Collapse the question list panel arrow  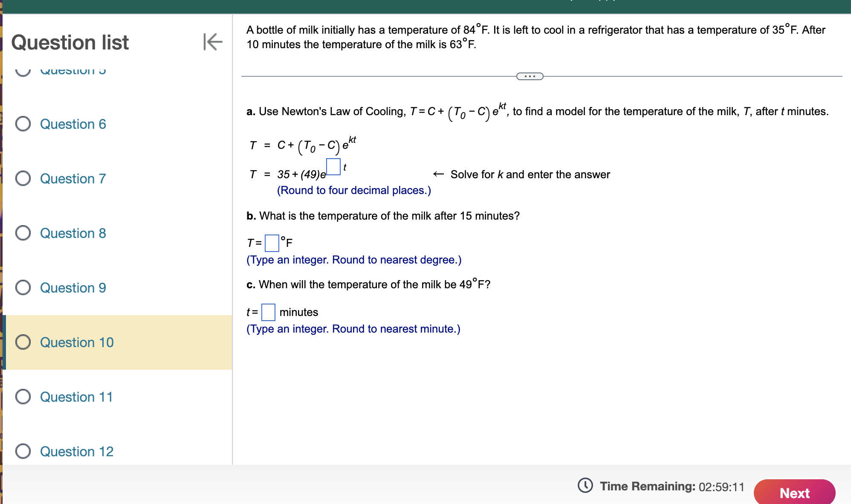(x=212, y=42)
